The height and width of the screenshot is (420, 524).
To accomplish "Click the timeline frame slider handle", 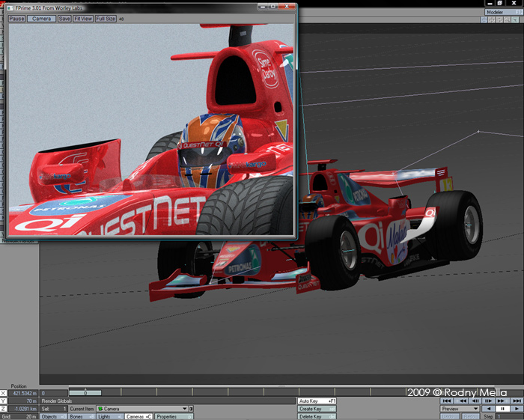I will point(85,392).
